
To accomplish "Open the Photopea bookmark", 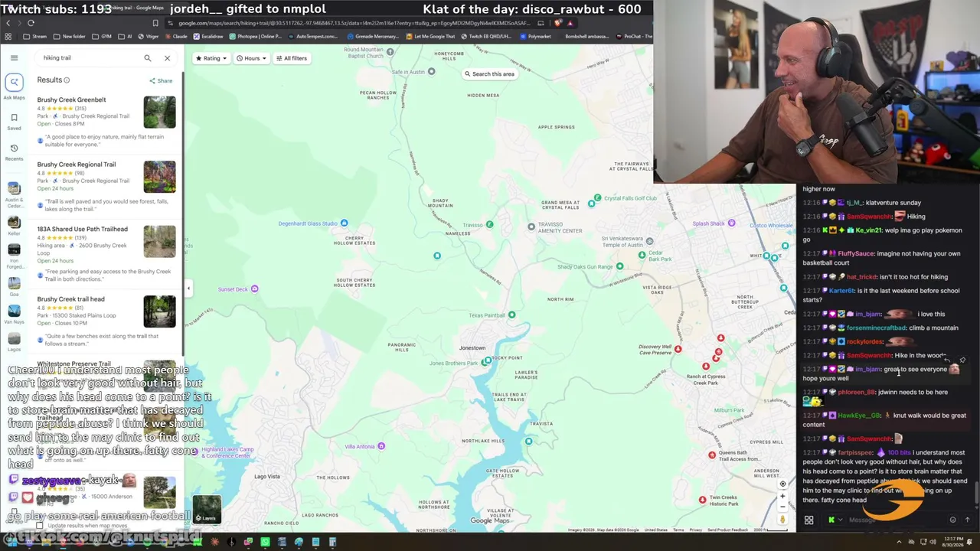I will (x=255, y=36).
